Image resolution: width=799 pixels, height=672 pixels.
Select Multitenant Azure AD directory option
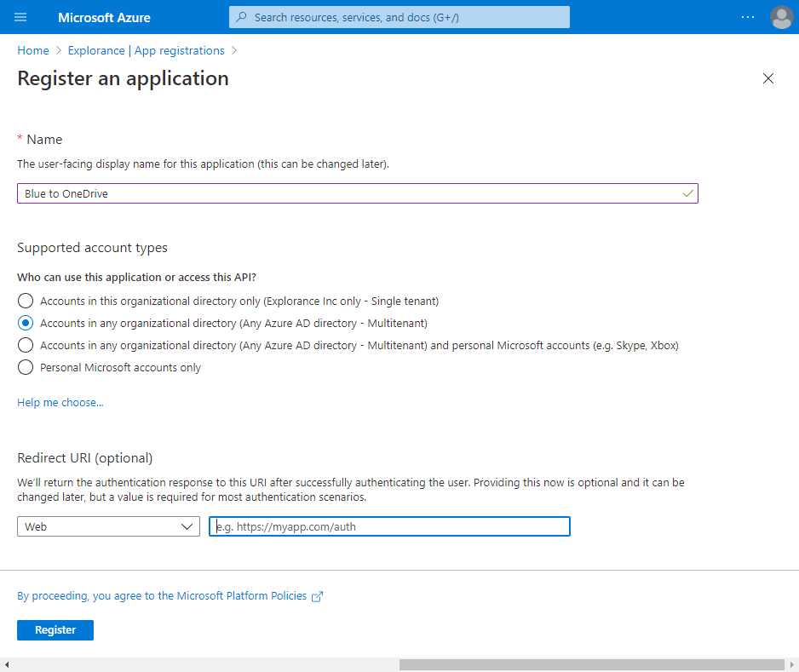tap(26, 323)
